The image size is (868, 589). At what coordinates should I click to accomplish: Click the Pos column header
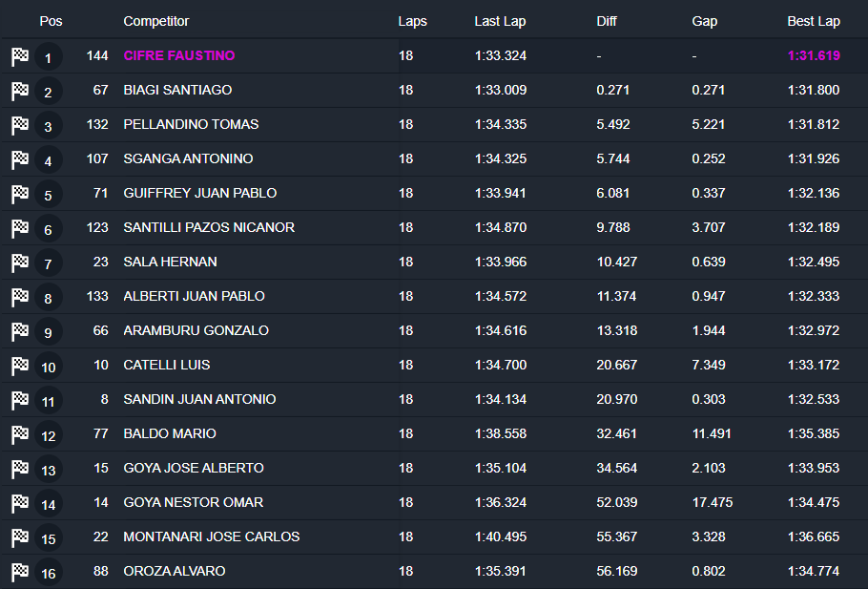tap(51, 21)
